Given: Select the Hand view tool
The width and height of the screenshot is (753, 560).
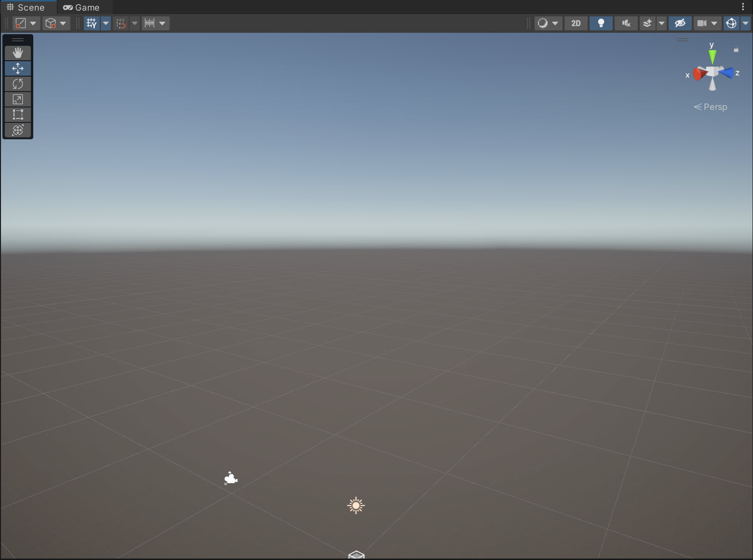Looking at the screenshot, I should (x=18, y=53).
